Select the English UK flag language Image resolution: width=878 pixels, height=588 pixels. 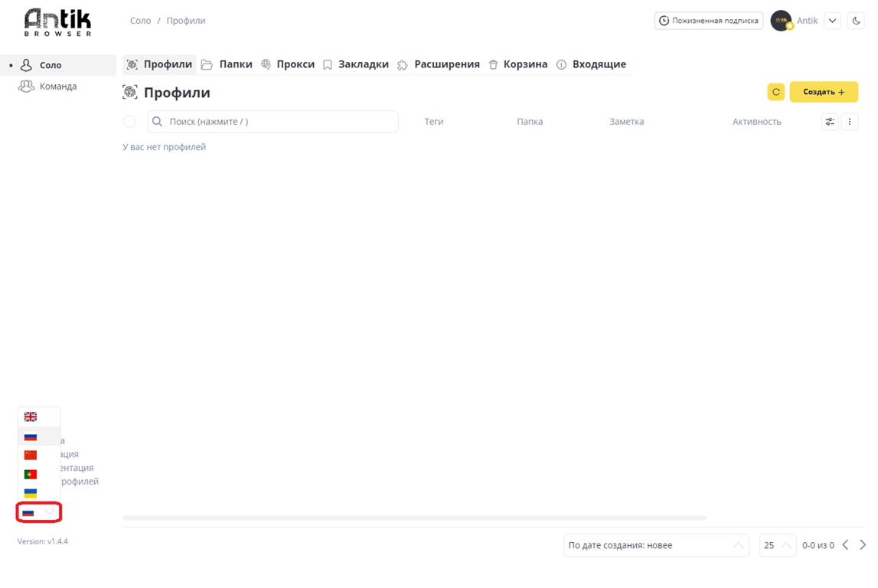click(x=31, y=416)
